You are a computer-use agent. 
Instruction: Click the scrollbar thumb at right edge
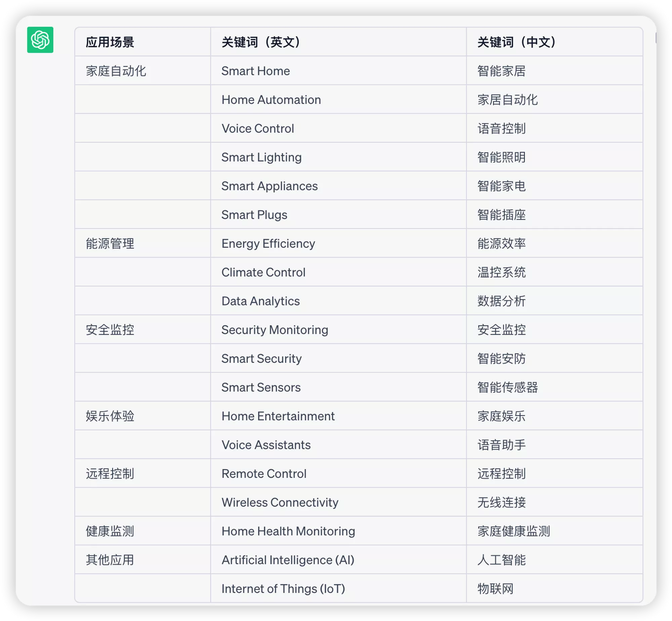pyautogui.click(x=656, y=38)
